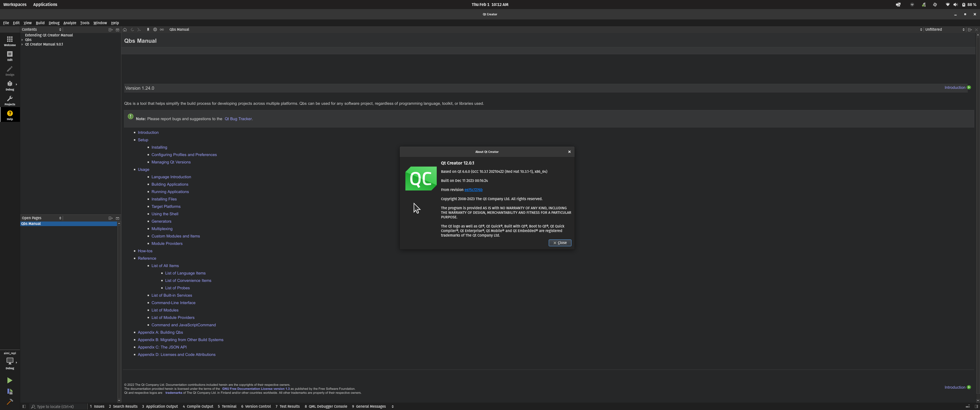Split the Contents side panel
This screenshot has width=980, height=410.
(x=110, y=29)
